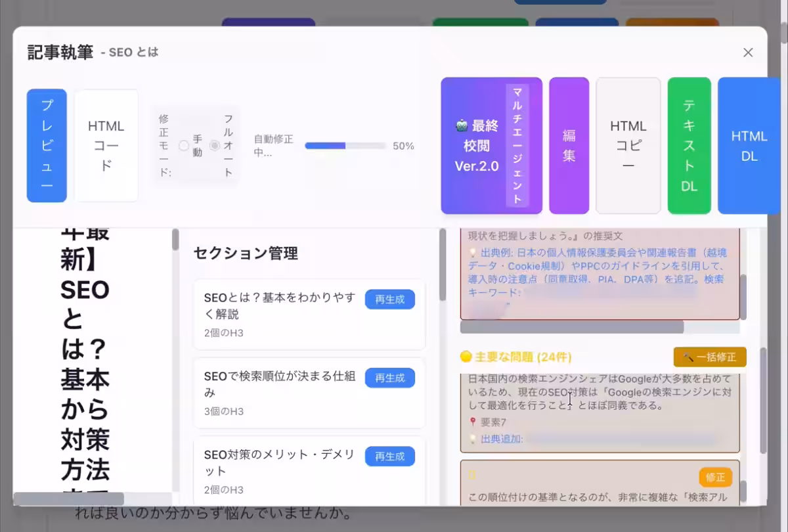Click the lightbulb icon beside 出典追加
788x532 pixels.
473,439
